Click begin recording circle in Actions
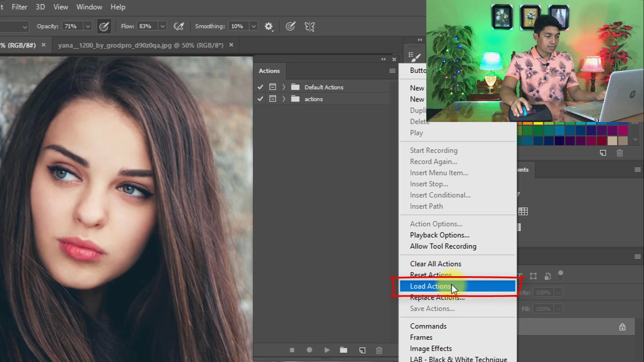Viewport: 644px width, 362px height. (309, 350)
